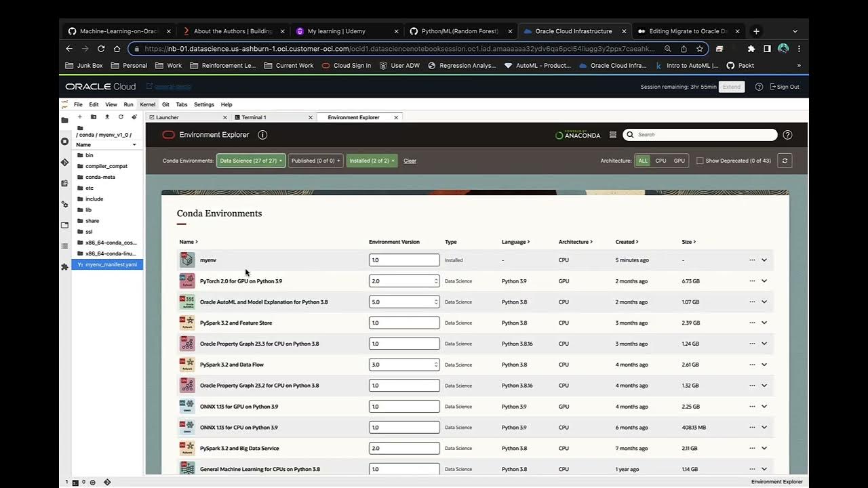868x488 pixels.
Task: Expand the myenv row details chevron
Action: (764, 260)
